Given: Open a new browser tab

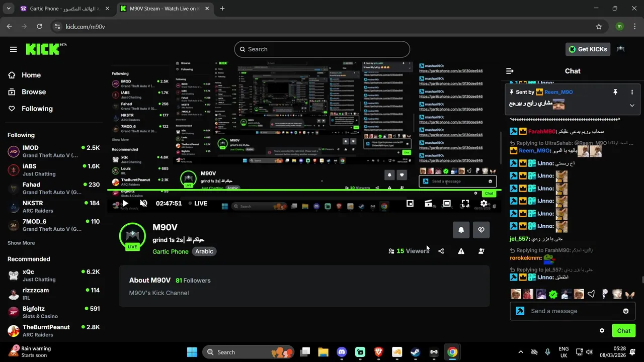Looking at the screenshot, I should click(222, 9).
